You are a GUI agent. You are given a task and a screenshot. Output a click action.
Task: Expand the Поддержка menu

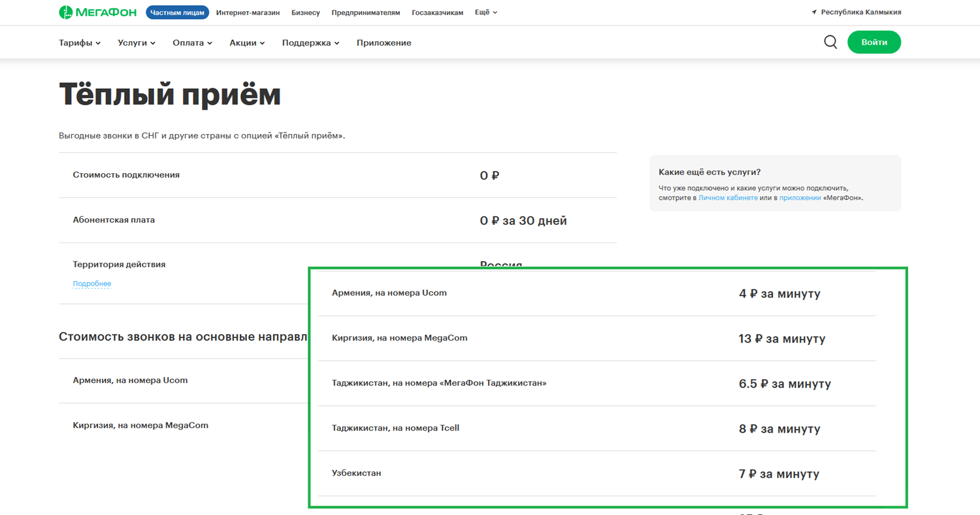pos(311,42)
